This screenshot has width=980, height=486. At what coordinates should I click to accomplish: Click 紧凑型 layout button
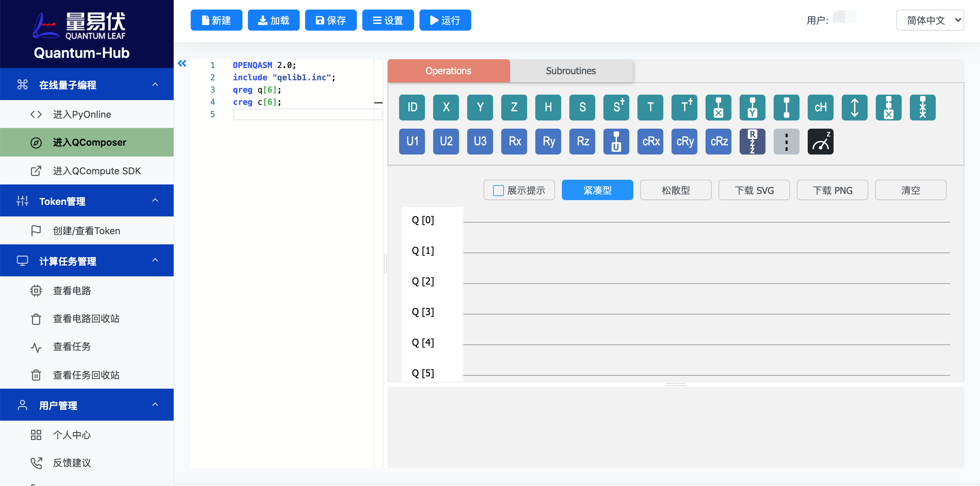[x=598, y=190]
